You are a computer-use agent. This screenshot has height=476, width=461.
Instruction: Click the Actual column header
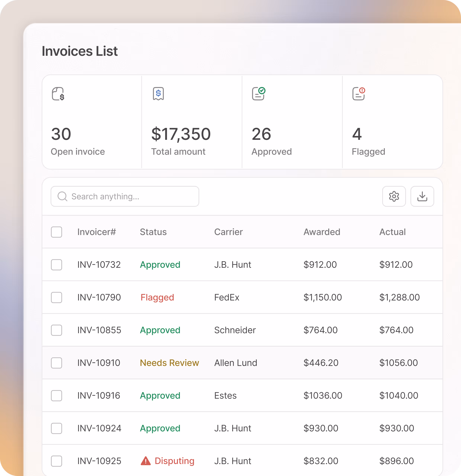[x=392, y=232]
